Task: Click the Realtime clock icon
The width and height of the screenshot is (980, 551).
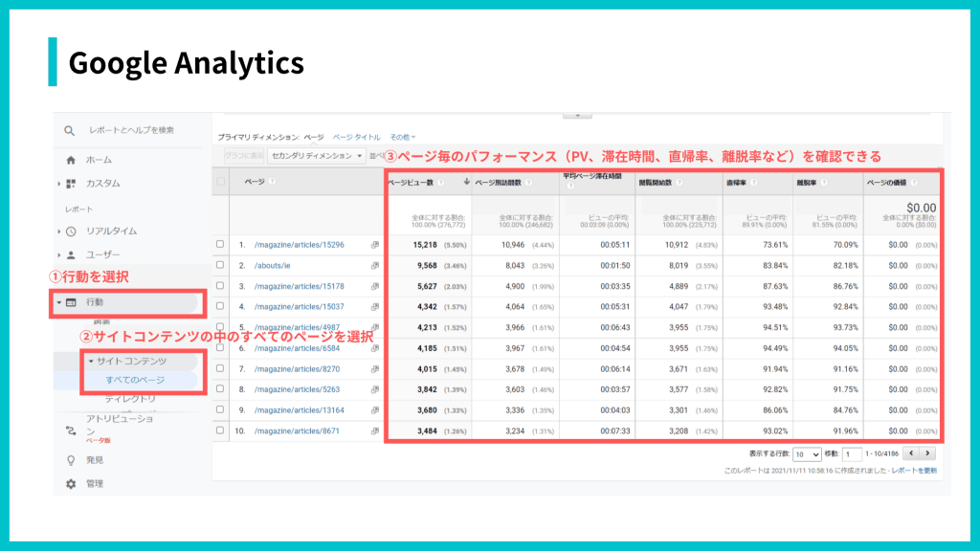Action: (71, 231)
